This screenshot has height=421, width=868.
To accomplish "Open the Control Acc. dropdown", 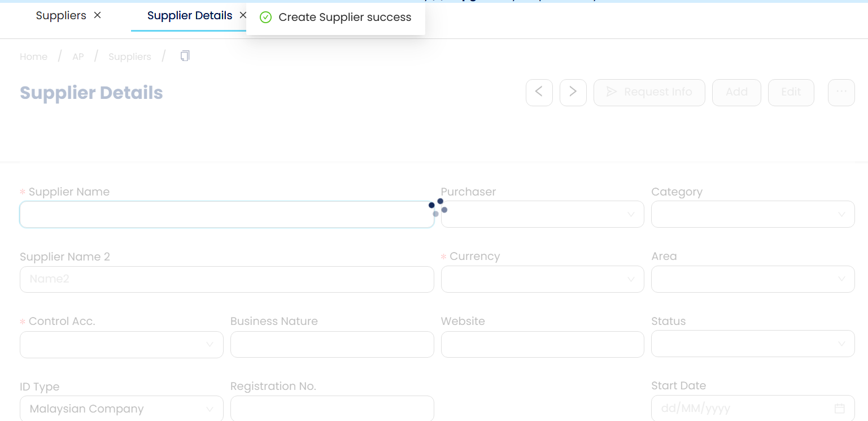I will pos(121,344).
